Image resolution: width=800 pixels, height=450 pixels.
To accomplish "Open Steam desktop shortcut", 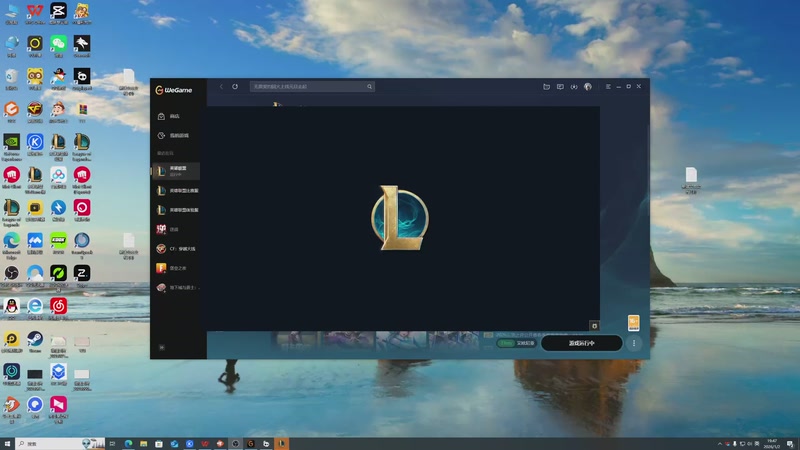I will (x=35, y=342).
